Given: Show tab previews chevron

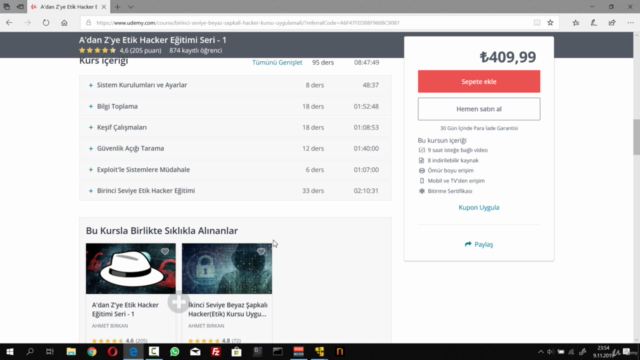Looking at the screenshot, I should coord(131,7).
